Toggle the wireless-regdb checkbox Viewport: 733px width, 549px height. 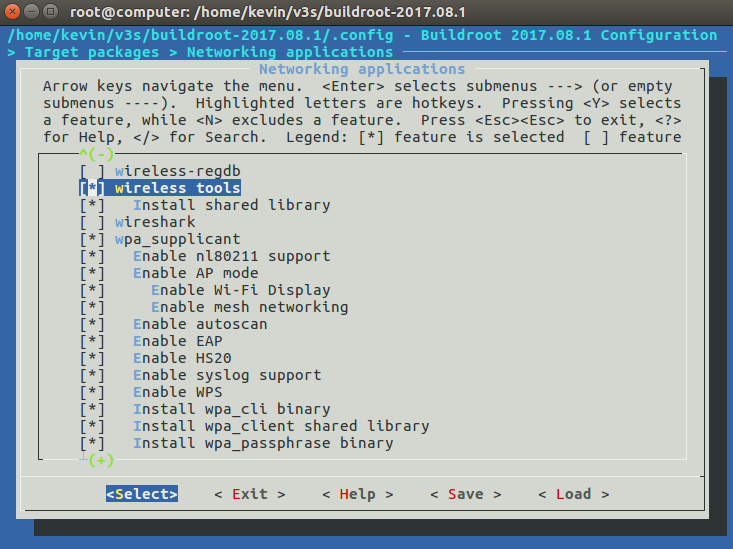(92, 171)
